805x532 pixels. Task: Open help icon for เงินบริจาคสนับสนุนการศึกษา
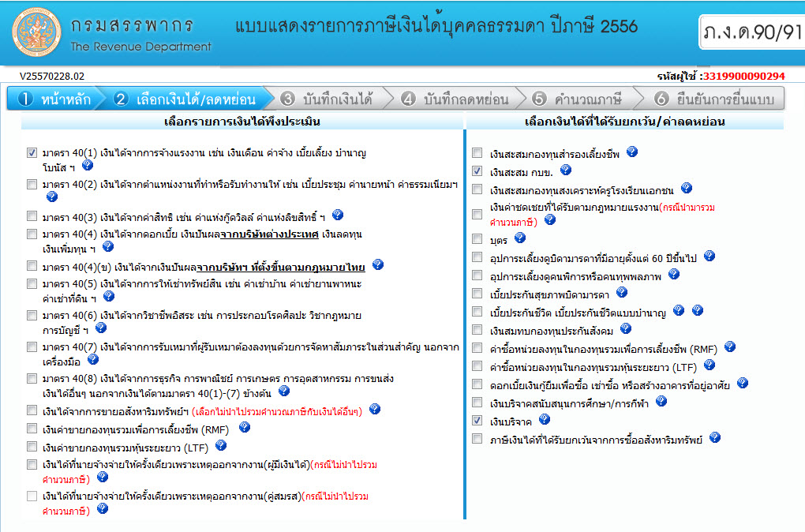[x=661, y=402]
